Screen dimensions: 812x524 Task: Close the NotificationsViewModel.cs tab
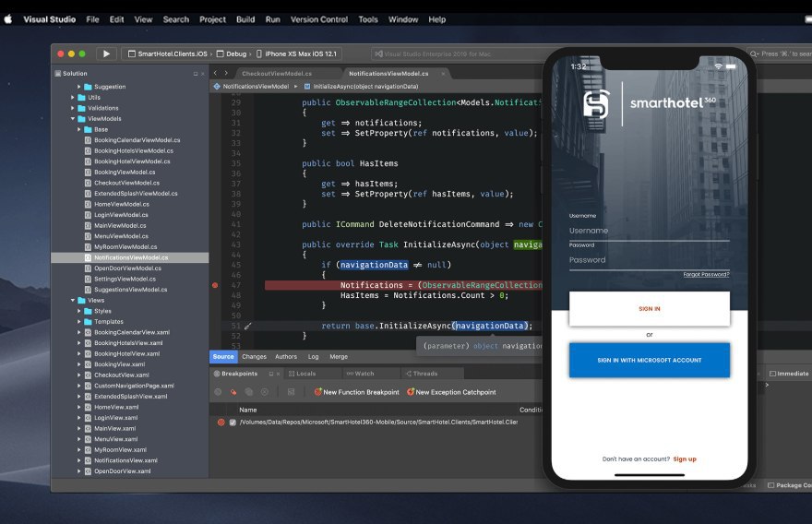[443, 74]
